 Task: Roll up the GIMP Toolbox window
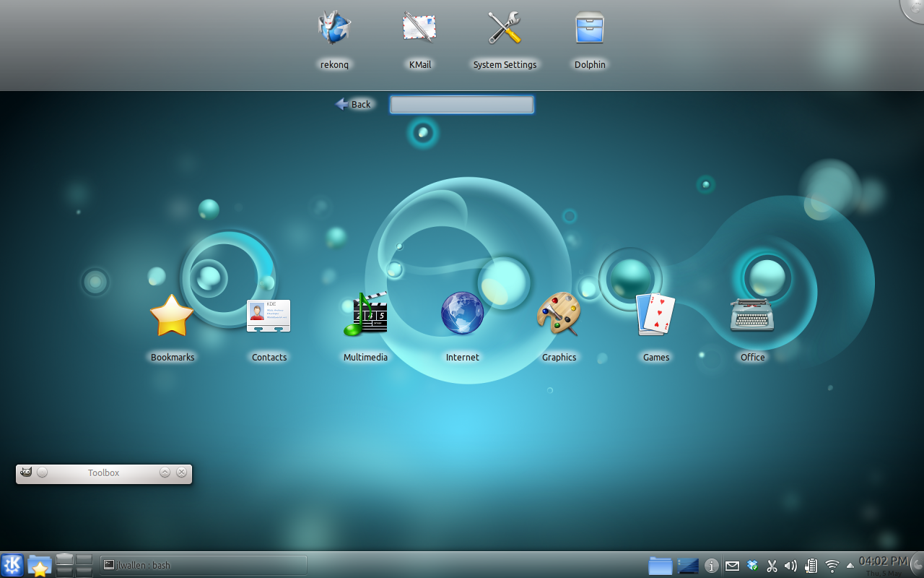pos(165,473)
